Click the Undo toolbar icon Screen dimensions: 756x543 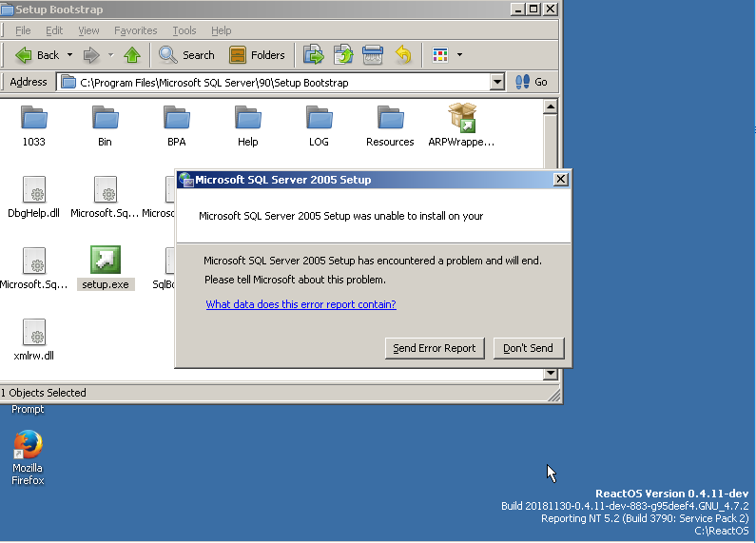tap(403, 55)
